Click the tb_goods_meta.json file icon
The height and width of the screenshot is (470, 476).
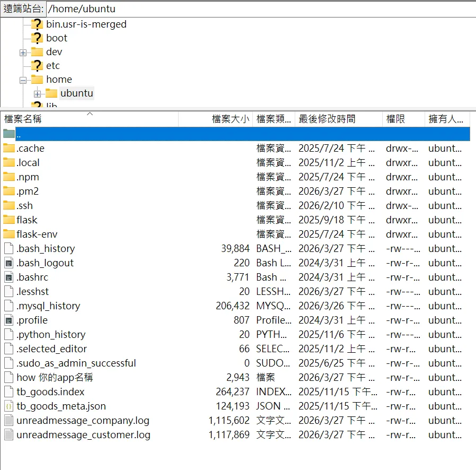9,406
